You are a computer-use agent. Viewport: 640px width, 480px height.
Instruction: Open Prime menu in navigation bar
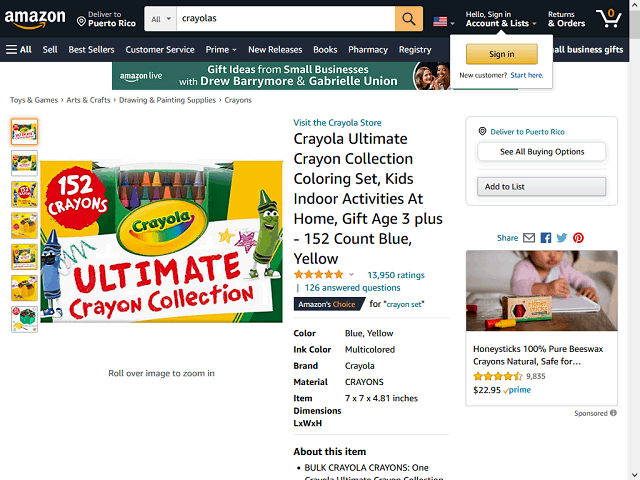(x=221, y=50)
